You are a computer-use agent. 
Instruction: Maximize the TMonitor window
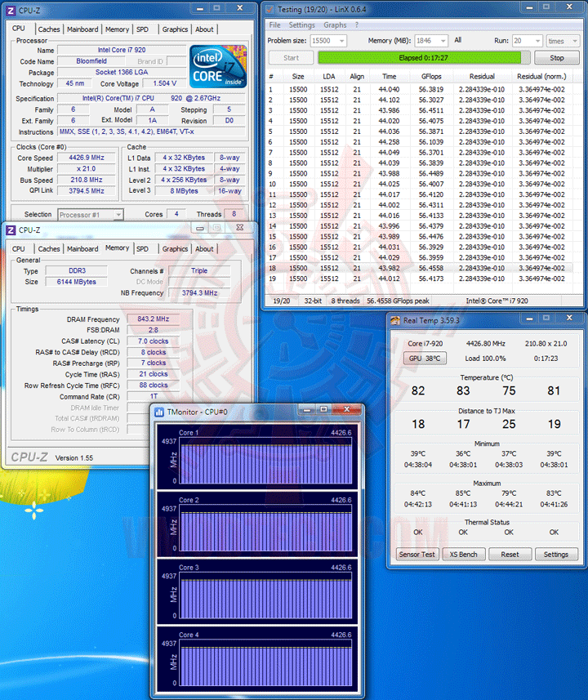[x=323, y=409]
